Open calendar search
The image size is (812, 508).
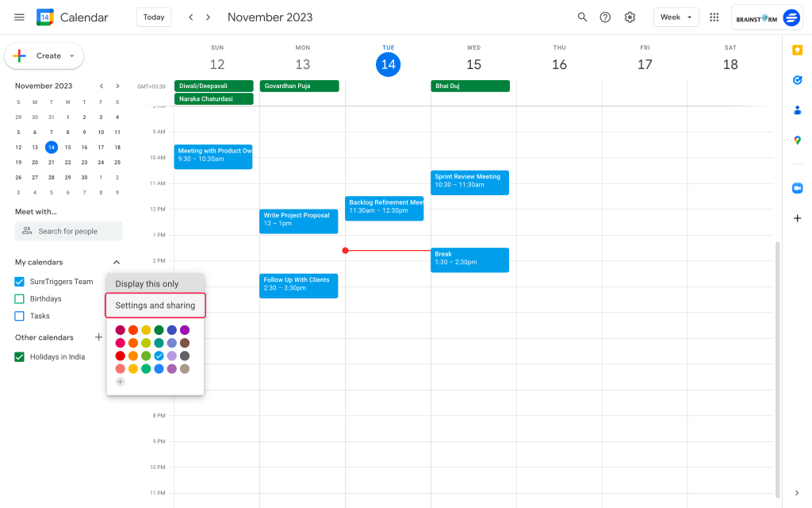coord(582,17)
